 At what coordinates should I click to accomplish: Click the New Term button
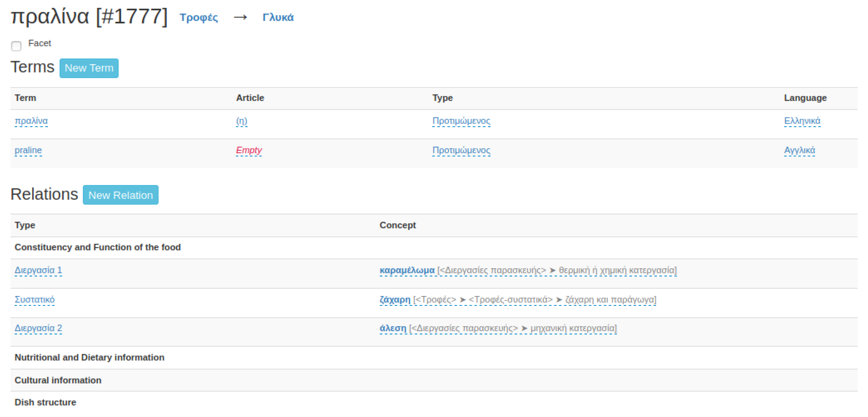(x=89, y=68)
